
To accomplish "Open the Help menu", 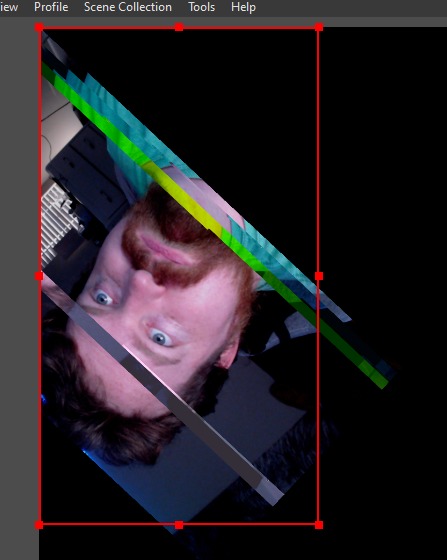I will (243, 7).
